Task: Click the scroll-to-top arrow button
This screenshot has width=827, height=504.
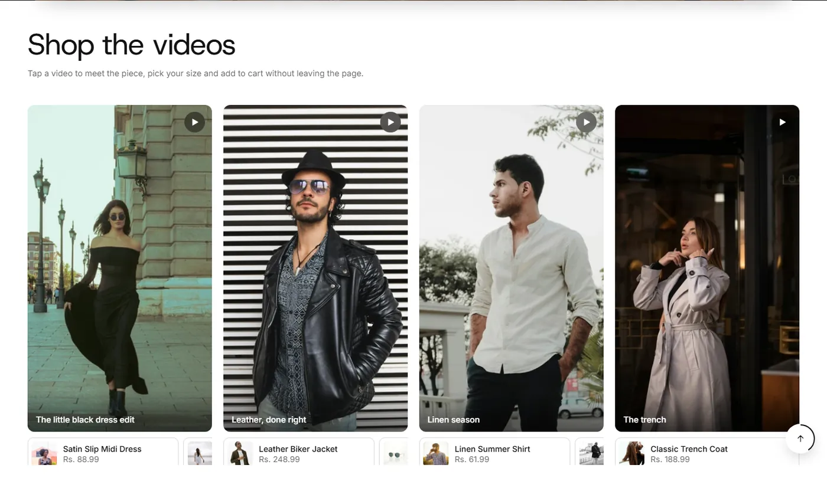Action: [800, 438]
